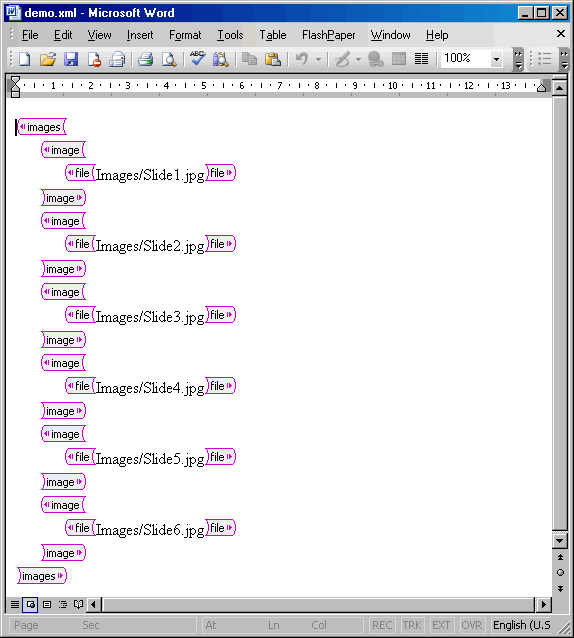Run Spelling and Grammar check
Screen dimensions: 574x638
click(x=197, y=59)
